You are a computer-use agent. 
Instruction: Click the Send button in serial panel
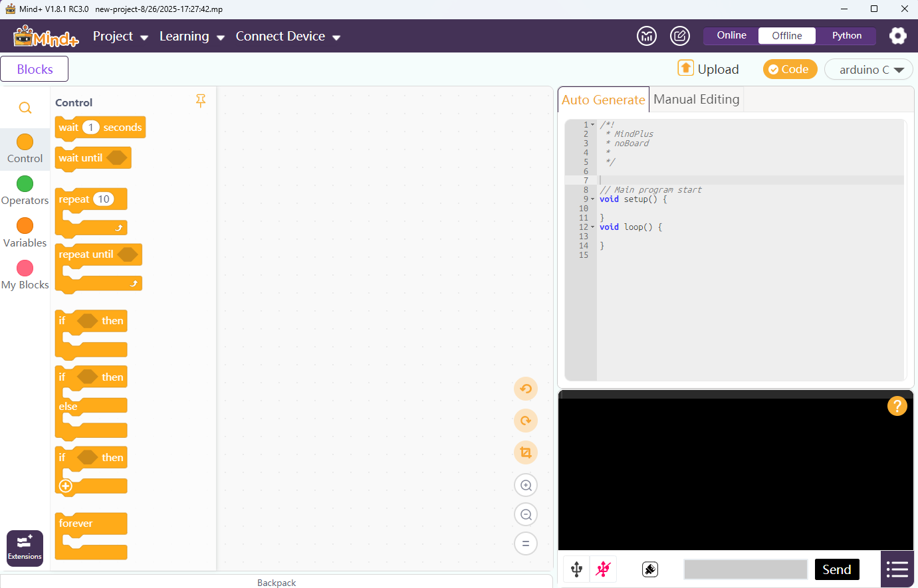836,569
